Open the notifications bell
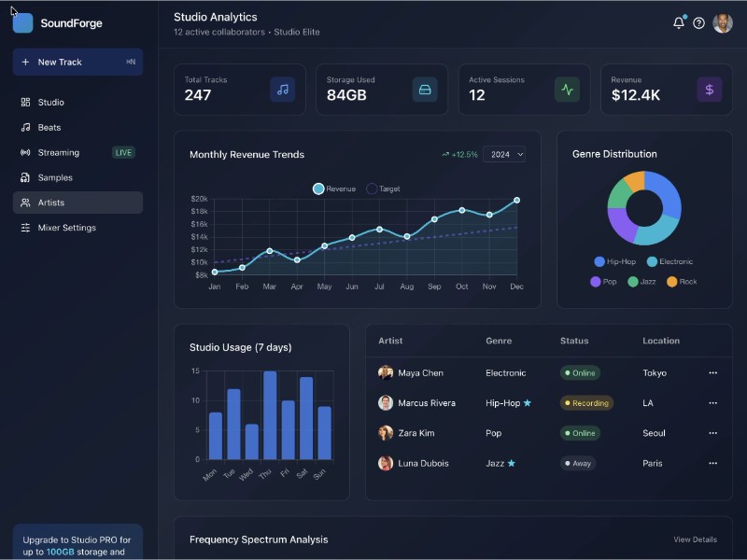Viewport: 747px width, 560px height. coord(679,22)
